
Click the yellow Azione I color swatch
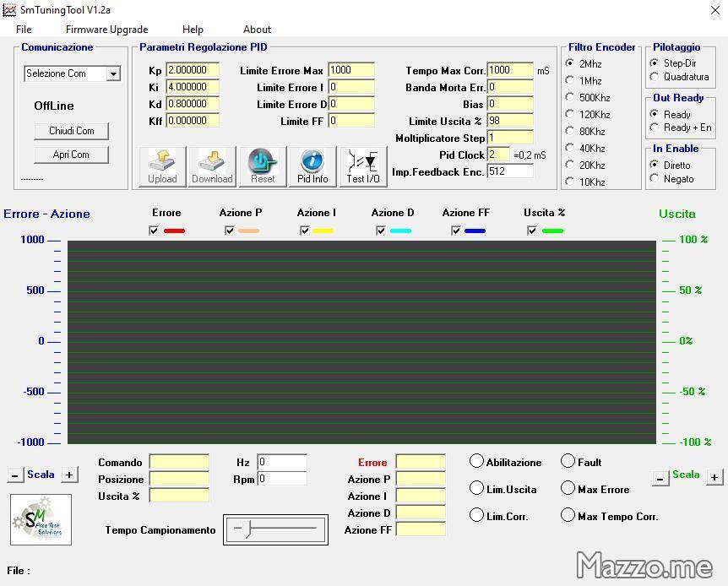click(x=323, y=231)
